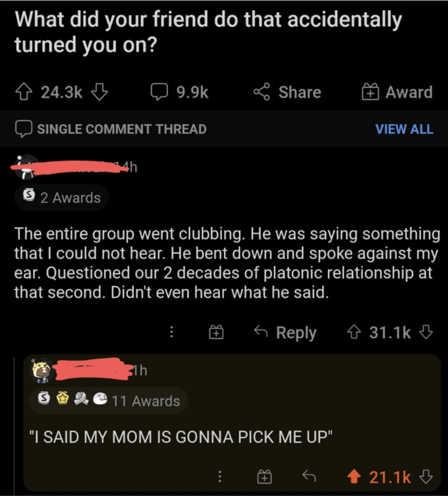Open options menu on clubbing comment
448x496 pixels.
coord(171,333)
